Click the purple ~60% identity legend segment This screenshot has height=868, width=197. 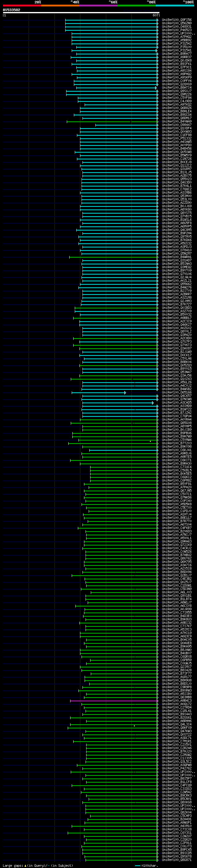click(x=99, y=6)
